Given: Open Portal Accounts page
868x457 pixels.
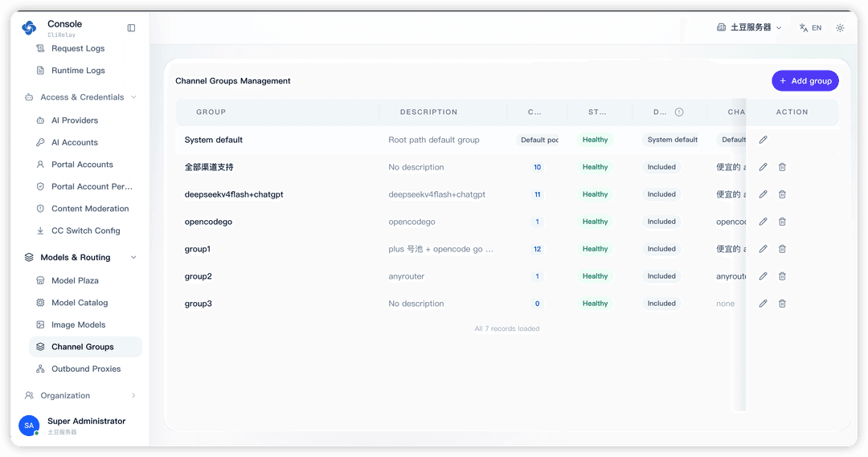Looking at the screenshot, I should [82, 165].
